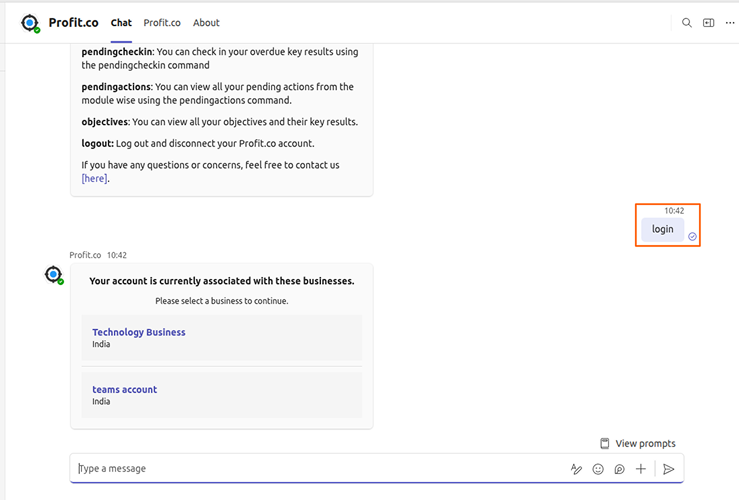The width and height of the screenshot is (739, 500).
Task: Click the logout command description line
Action: [198, 143]
